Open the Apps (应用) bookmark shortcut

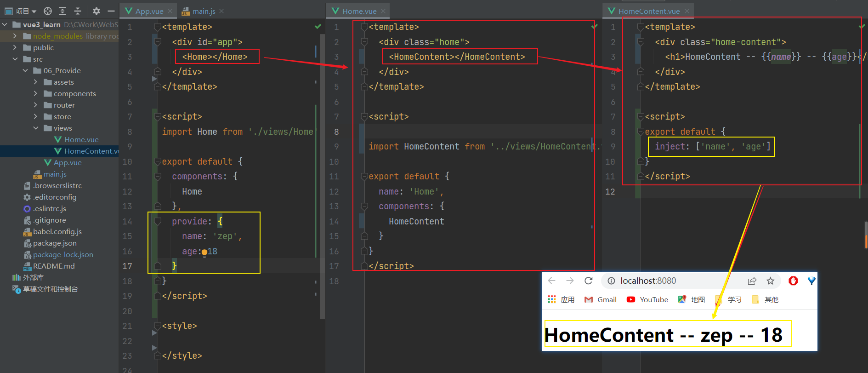561,299
